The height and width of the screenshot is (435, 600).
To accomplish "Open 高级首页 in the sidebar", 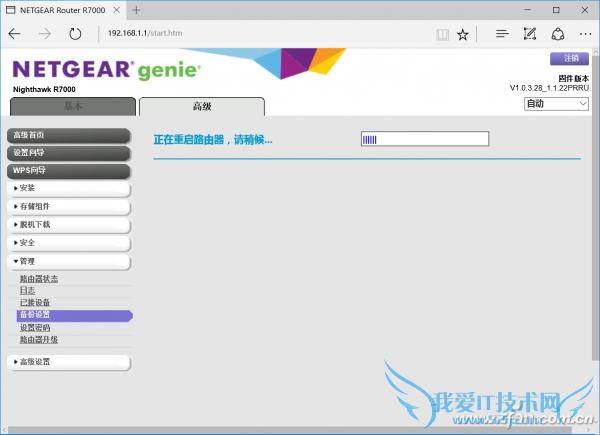I will pos(69,135).
